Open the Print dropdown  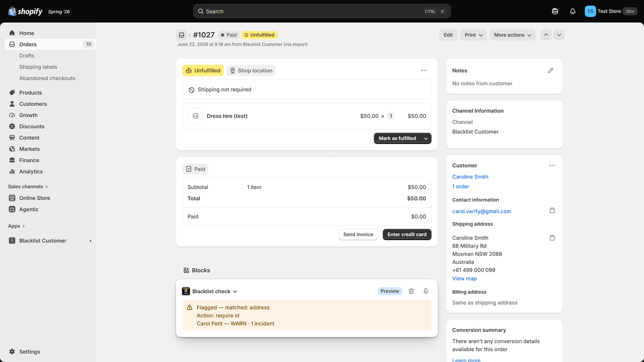coord(473,35)
